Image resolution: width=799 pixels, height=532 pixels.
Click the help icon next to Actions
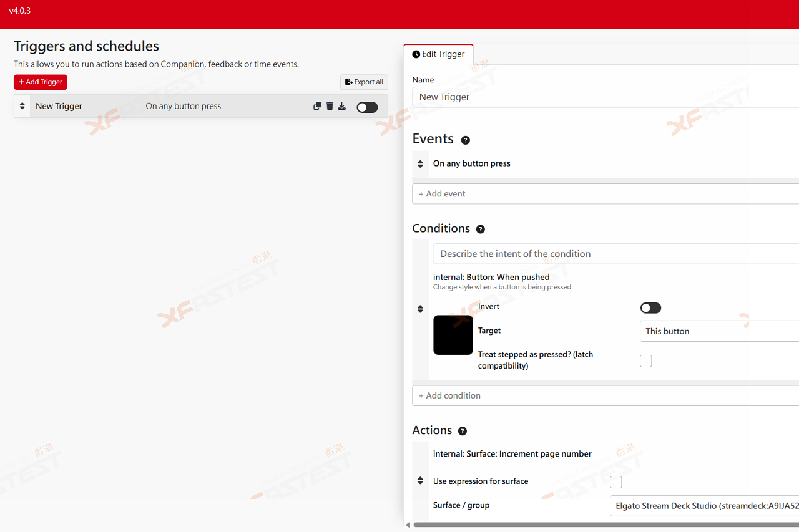pyautogui.click(x=462, y=432)
